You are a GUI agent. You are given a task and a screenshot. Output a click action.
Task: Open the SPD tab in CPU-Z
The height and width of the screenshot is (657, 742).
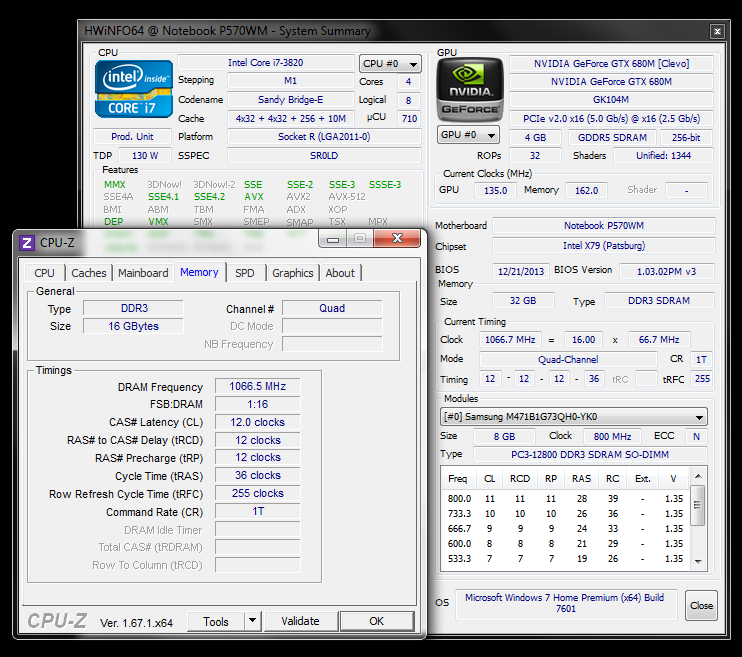point(245,273)
